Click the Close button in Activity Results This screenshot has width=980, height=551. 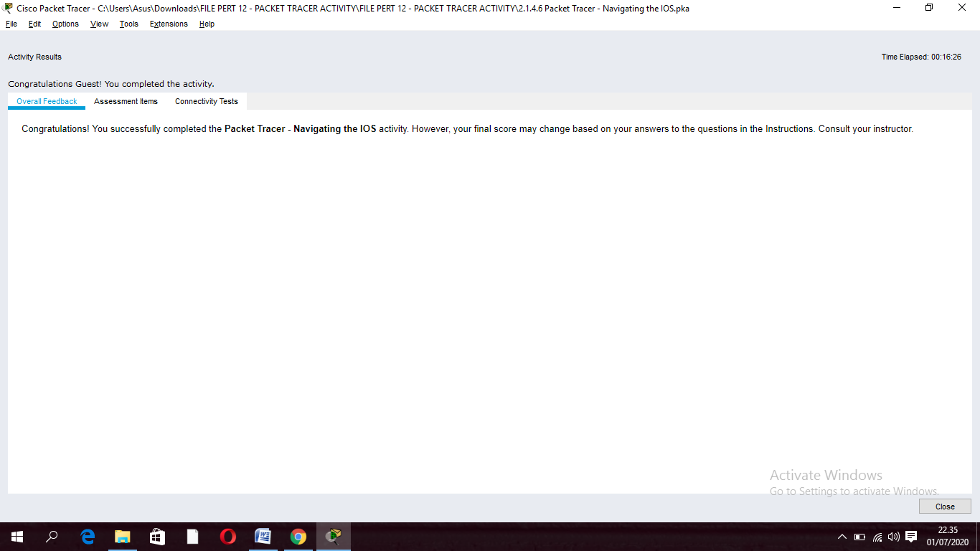point(945,507)
